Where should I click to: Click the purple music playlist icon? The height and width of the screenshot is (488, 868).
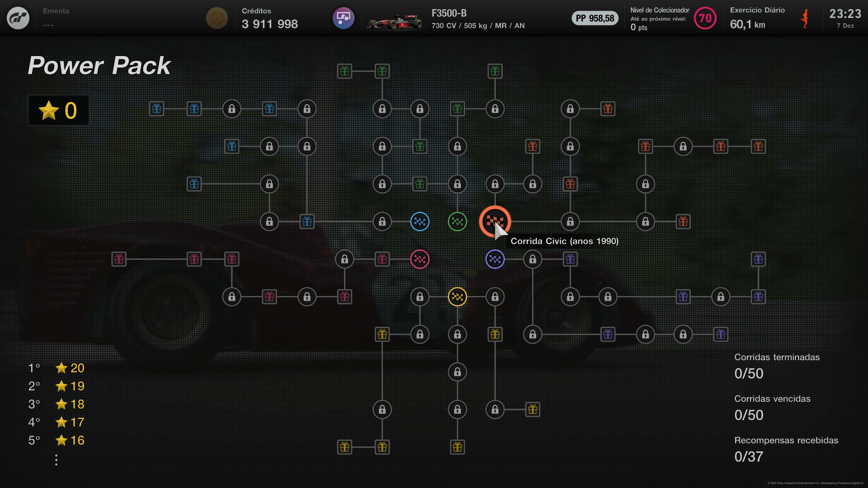click(x=343, y=18)
